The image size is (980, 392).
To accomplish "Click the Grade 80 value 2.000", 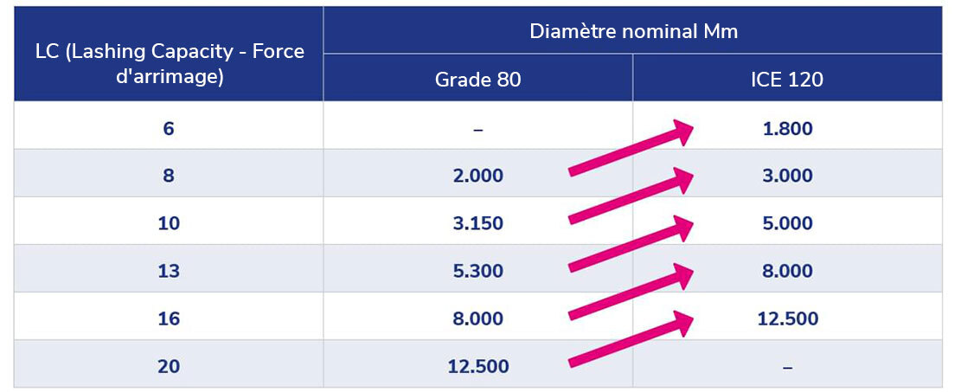I will 478,176.
